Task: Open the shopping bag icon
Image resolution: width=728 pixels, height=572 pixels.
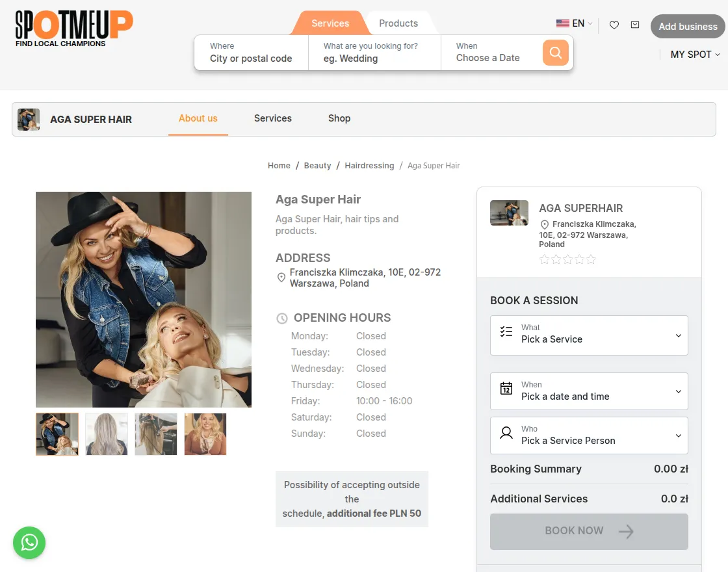Action: tap(635, 25)
